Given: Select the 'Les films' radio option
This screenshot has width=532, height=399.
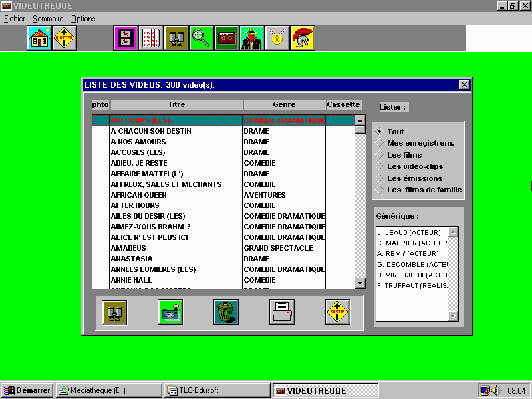Looking at the screenshot, I should tap(380, 155).
